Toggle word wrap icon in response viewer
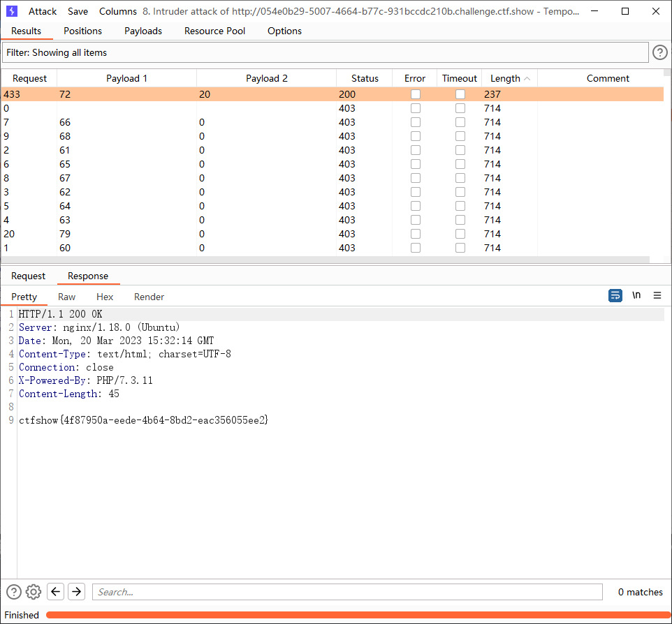 pos(615,295)
